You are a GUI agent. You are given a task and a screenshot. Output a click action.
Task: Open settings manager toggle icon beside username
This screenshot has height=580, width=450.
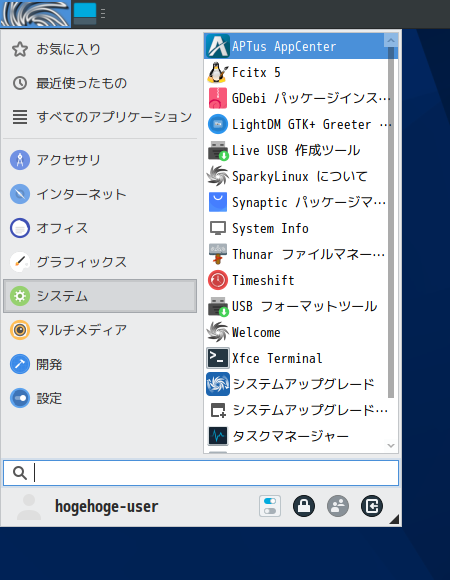point(270,506)
